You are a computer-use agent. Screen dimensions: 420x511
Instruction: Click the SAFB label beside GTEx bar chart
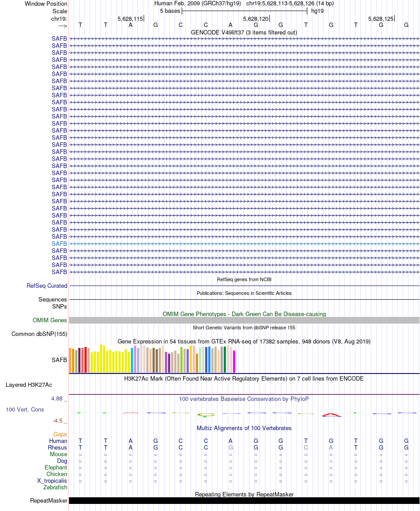59,360
